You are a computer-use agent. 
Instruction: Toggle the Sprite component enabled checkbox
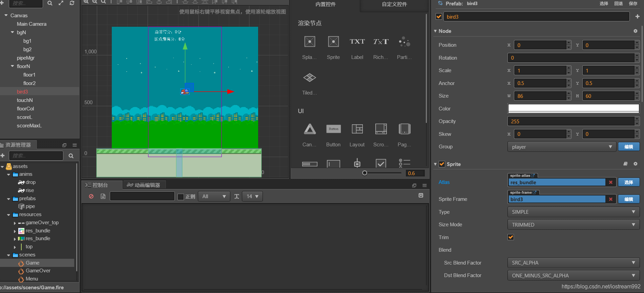442,164
